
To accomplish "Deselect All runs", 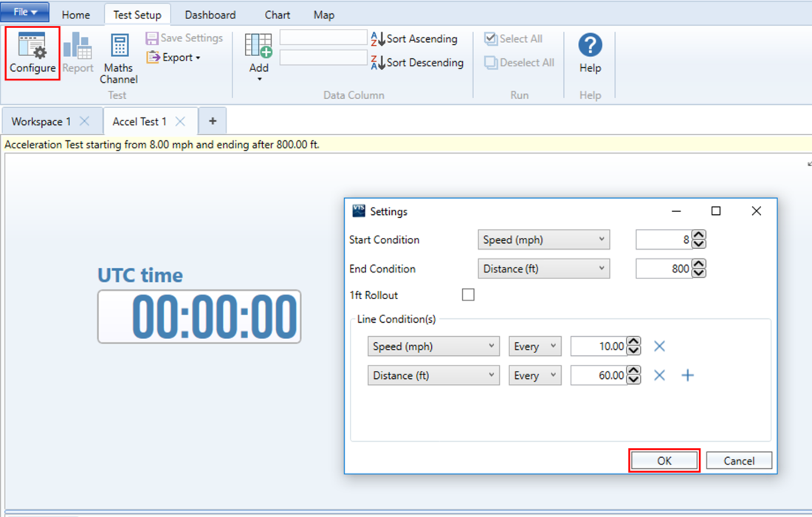I will [x=520, y=63].
